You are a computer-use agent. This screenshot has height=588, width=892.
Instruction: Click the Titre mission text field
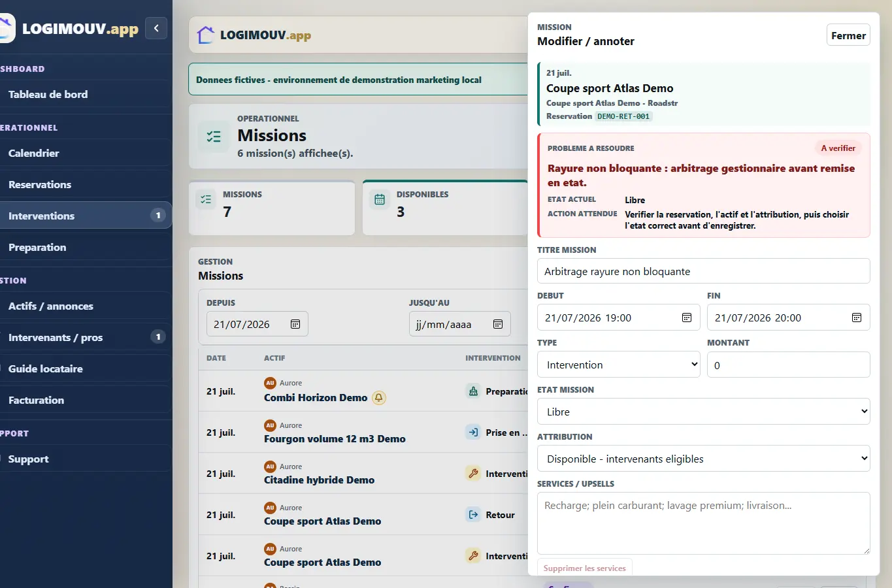[704, 271]
